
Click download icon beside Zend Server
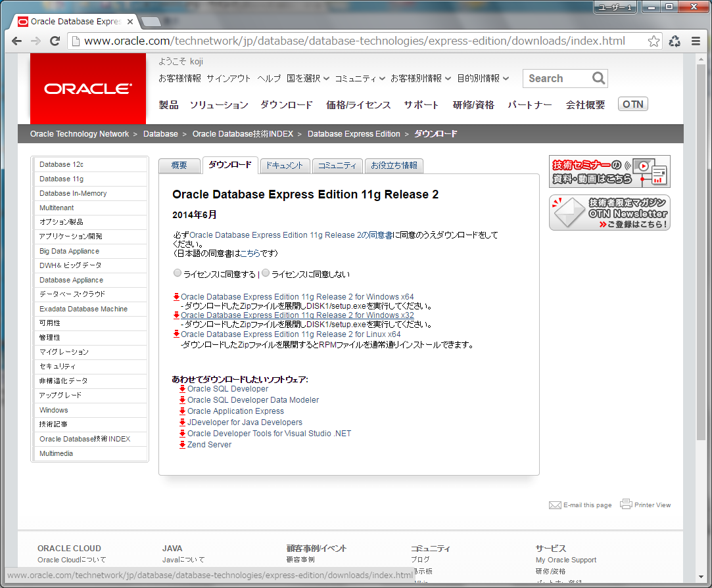point(182,445)
